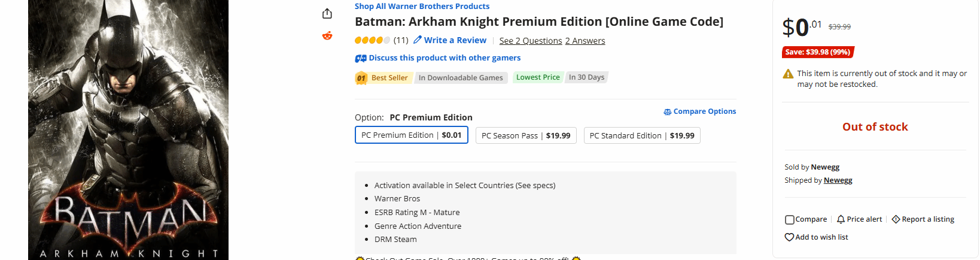Open the 2 Answers link
Viewport: 980px width, 260px height.
click(x=585, y=41)
